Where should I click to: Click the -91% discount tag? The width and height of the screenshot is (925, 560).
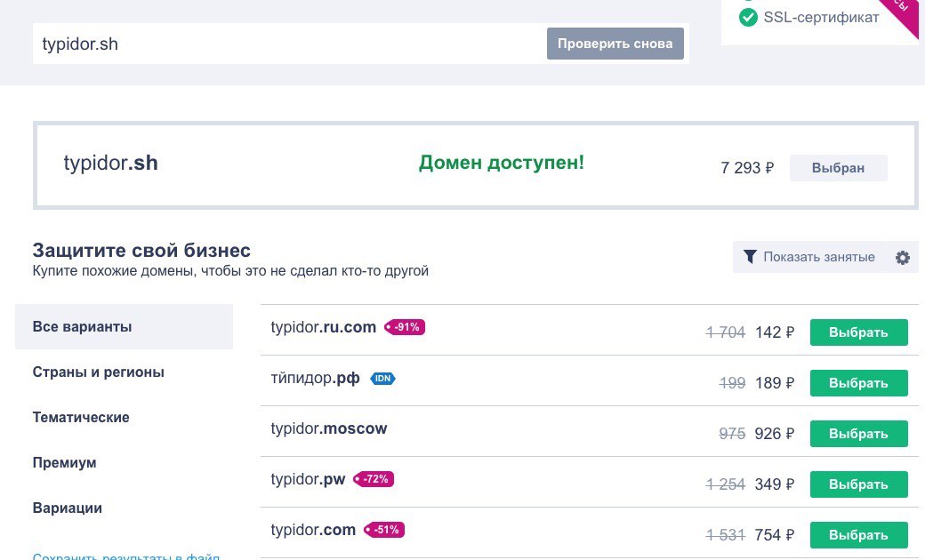[405, 327]
